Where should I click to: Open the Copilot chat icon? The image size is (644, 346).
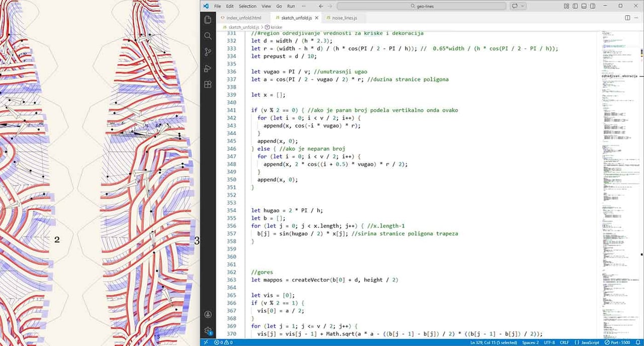(514, 6)
